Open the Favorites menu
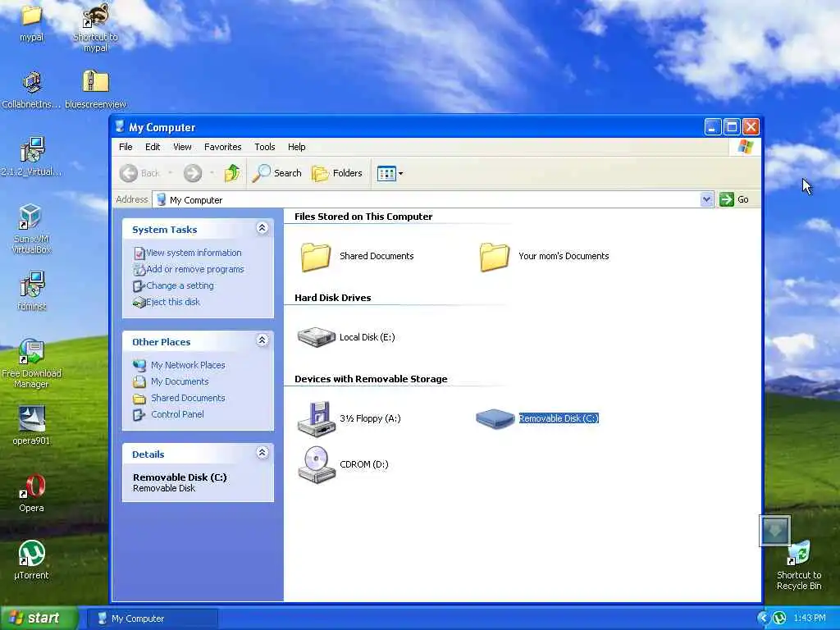 point(223,147)
